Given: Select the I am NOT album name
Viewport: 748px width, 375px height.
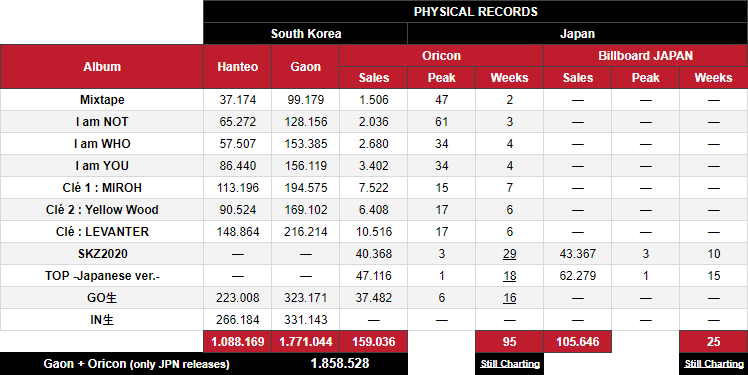Looking at the screenshot, I should pyautogui.click(x=102, y=122).
